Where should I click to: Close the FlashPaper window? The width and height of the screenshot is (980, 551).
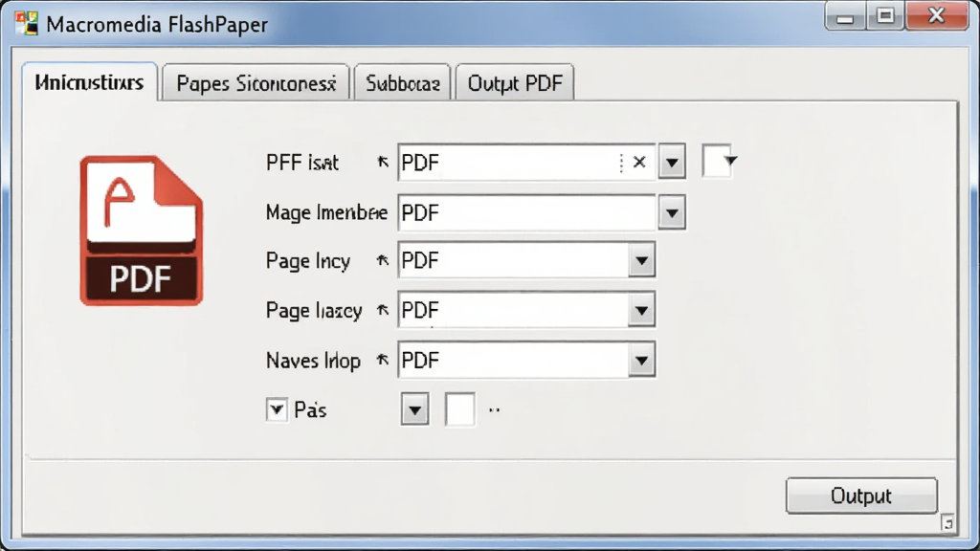pyautogui.click(x=936, y=15)
